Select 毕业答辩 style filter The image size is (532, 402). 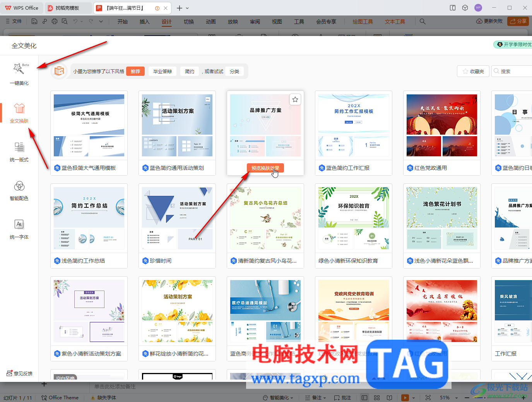pyautogui.click(x=163, y=71)
